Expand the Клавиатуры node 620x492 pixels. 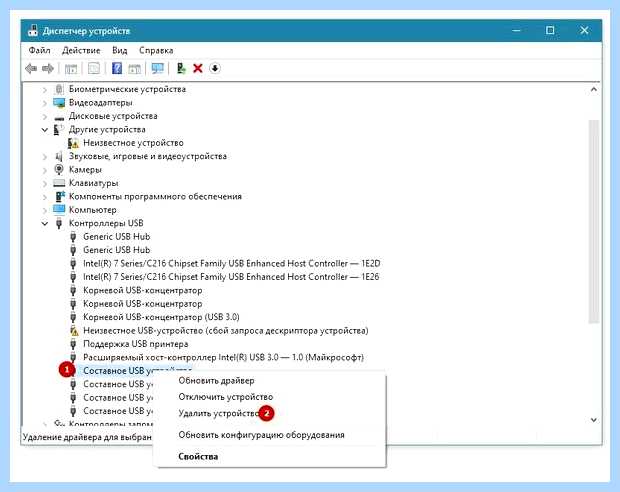(45, 184)
